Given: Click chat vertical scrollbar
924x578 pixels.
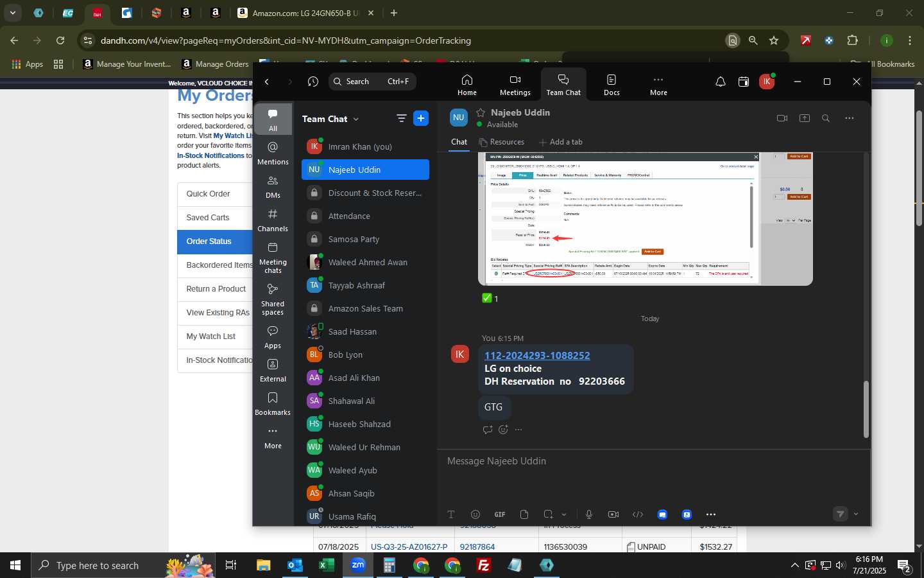Looking at the screenshot, I should 866,409.
